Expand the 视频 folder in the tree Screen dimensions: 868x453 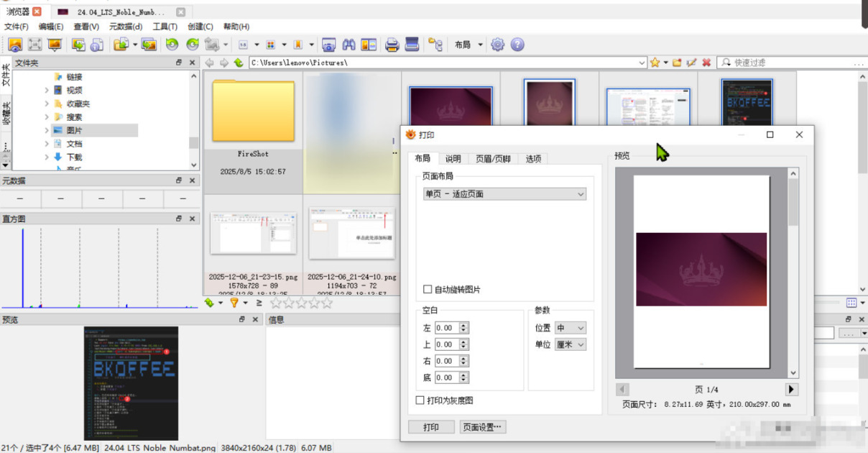[x=47, y=91]
